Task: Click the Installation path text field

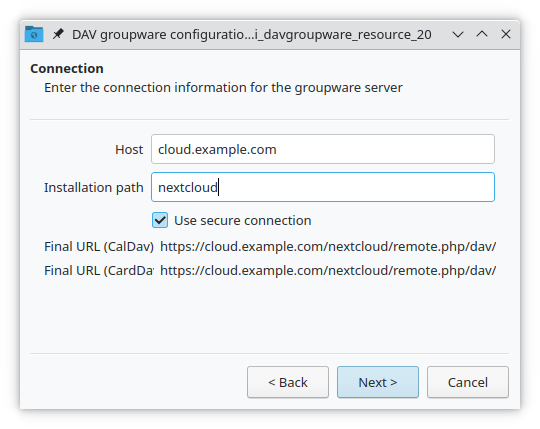Action: click(x=323, y=187)
